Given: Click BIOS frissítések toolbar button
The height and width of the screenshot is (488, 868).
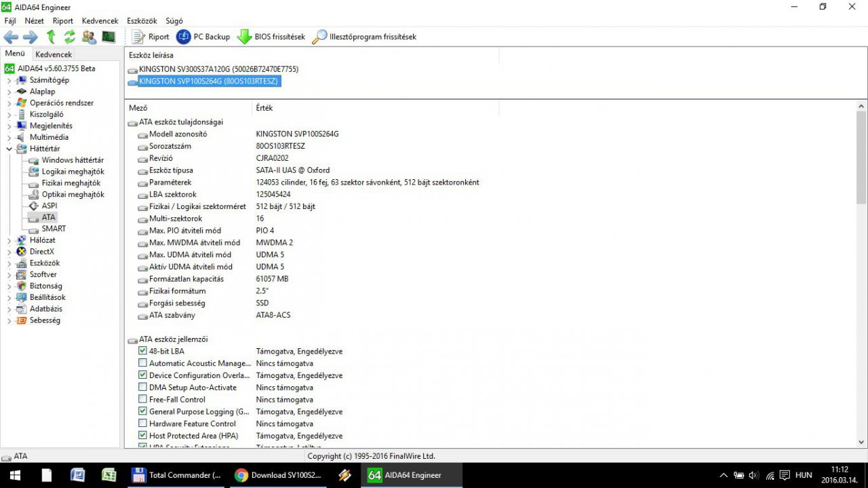Looking at the screenshot, I should 271,37.
